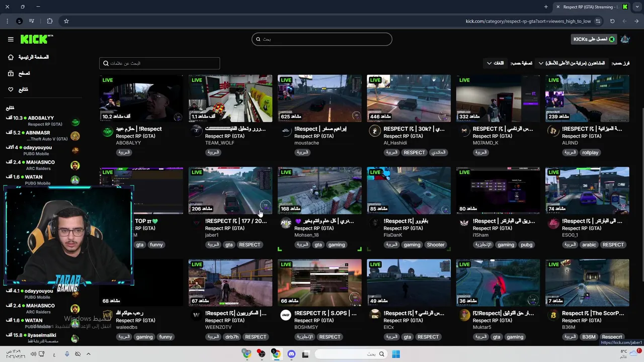This screenshot has width=644, height=362.
Task: Open ABO8ALYY stream thumbnail with 10.2K viewers
Action: [x=141, y=99]
